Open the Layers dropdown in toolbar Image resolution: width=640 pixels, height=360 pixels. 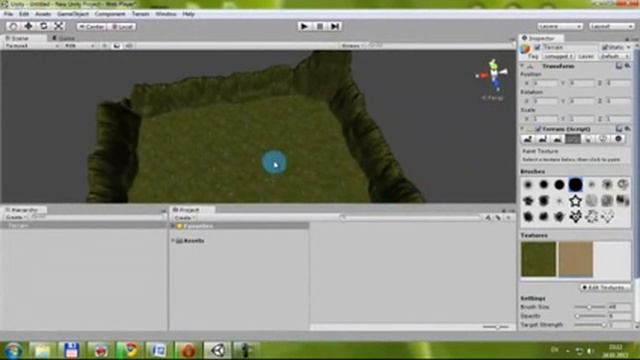[x=560, y=27]
